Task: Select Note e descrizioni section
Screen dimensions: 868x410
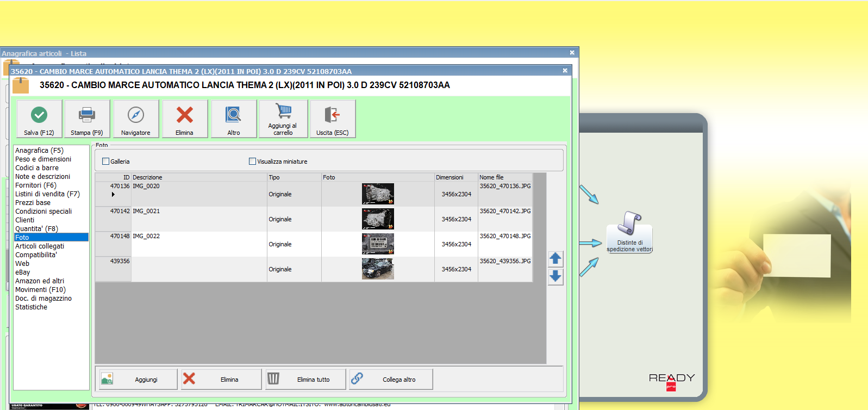Action: tap(42, 177)
